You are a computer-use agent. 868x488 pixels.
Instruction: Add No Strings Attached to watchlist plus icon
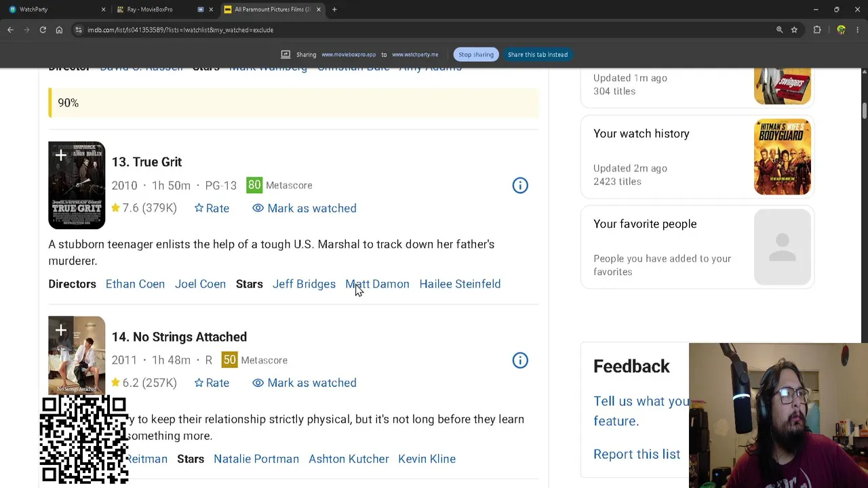pyautogui.click(x=60, y=331)
